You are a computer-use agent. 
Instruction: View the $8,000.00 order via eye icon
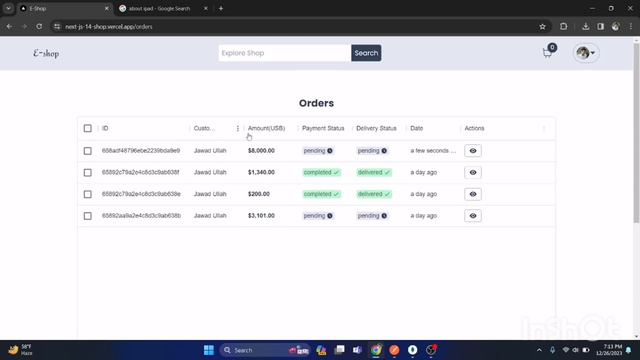[473, 151]
